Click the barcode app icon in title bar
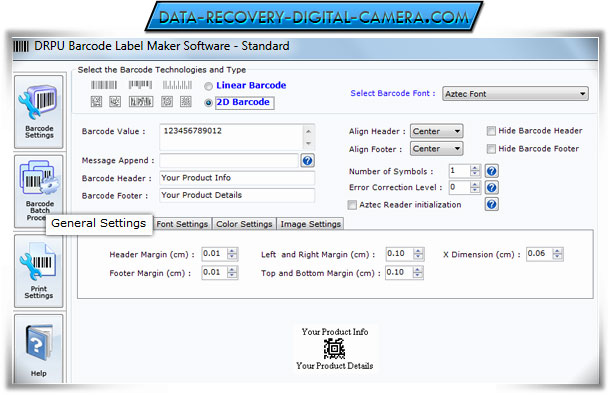This screenshot has height=395, width=610. click(21, 46)
